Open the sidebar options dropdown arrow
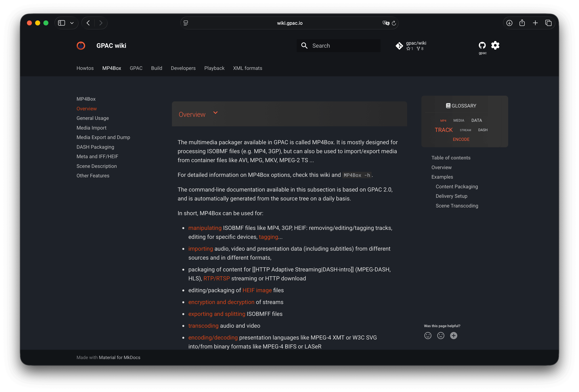The width and height of the screenshot is (579, 392). (x=72, y=23)
